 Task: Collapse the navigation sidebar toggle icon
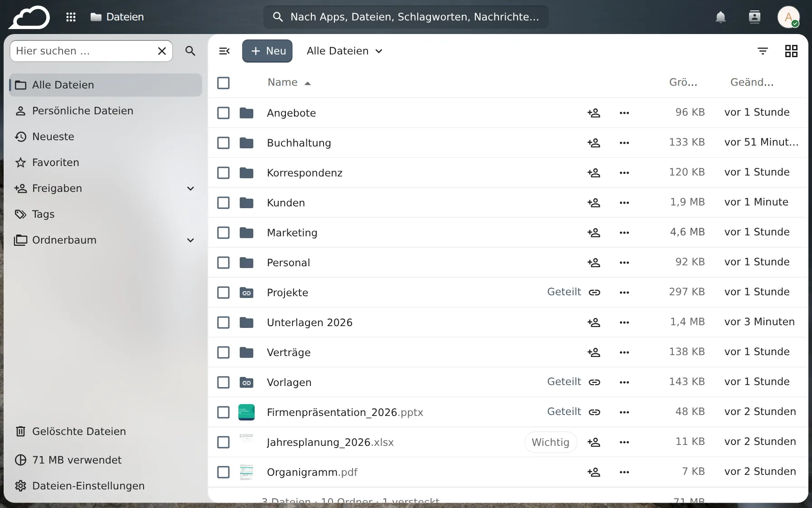[224, 51]
